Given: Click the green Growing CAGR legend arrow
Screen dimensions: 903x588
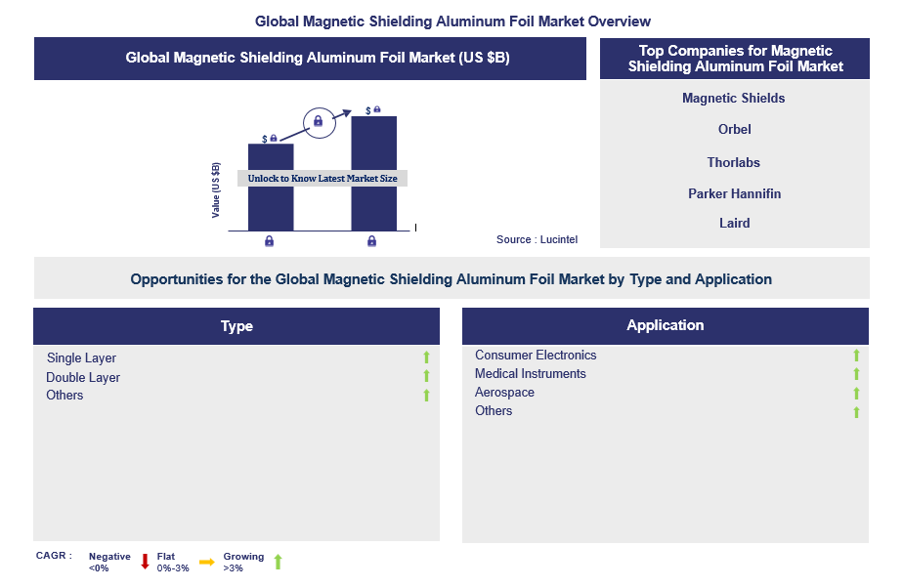Looking at the screenshot, I should tap(278, 562).
